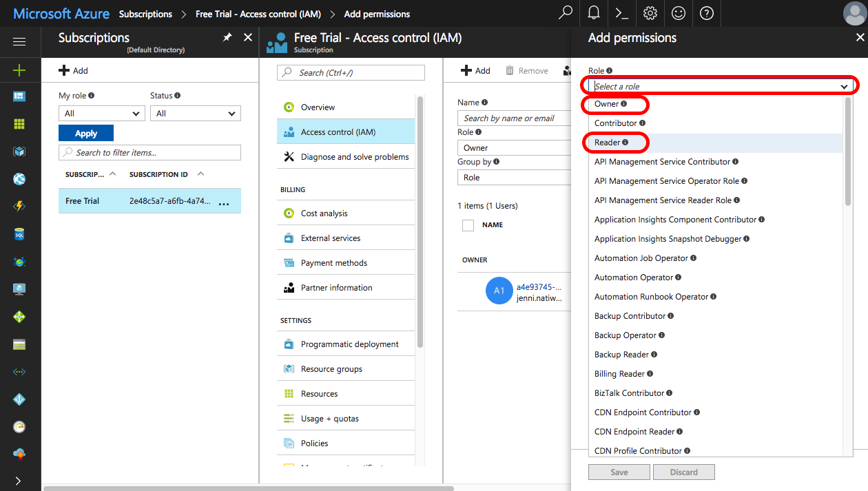Open the search magnifier in the top bar
This screenshot has width=868, height=491.
point(566,13)
